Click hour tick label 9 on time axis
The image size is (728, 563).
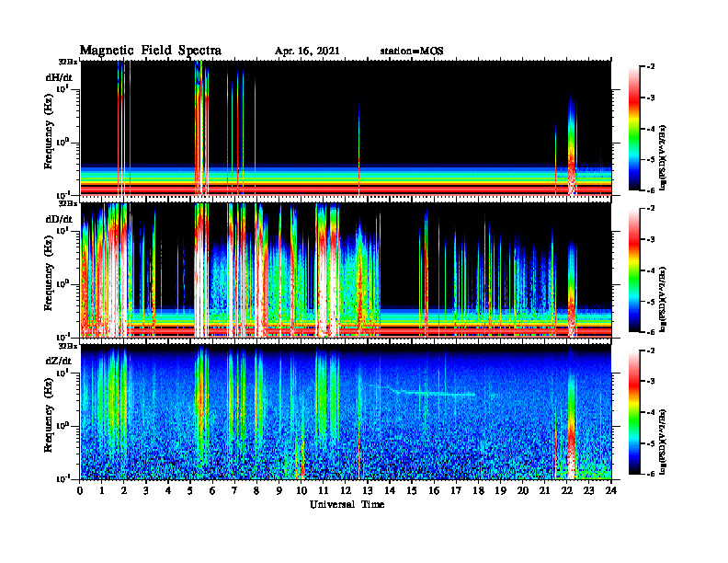point(279,490)
